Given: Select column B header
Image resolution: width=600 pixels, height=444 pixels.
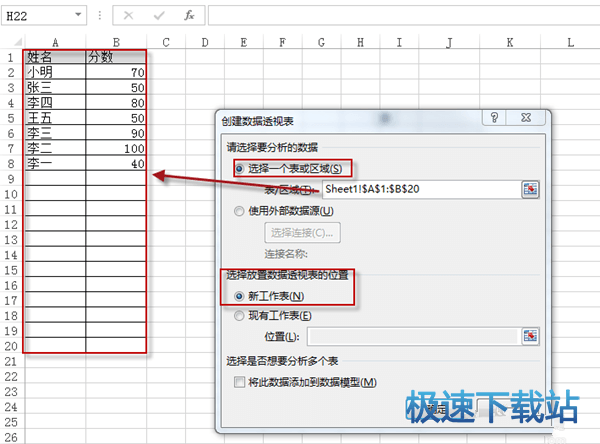Looking at the screenshot, I should (x=116, y=42).
